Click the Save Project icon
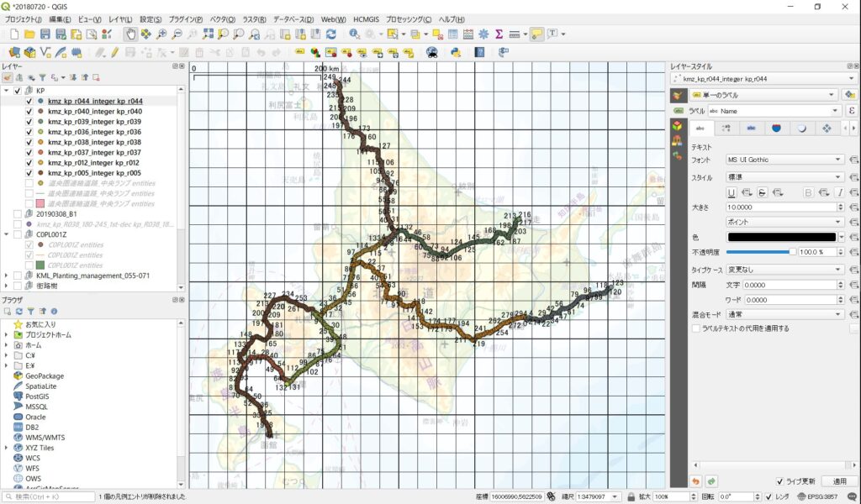Viewport: 861px width, 504px height. coord(45,34)
